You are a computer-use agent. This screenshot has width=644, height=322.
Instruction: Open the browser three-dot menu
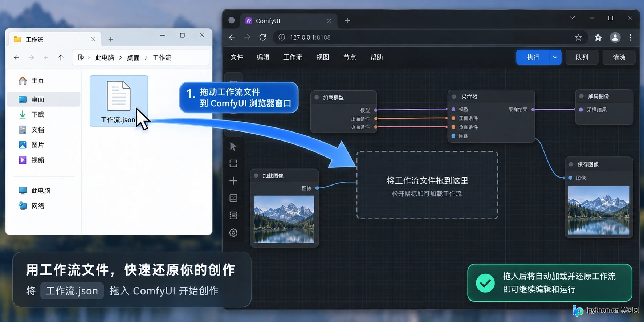click(631, 37)
